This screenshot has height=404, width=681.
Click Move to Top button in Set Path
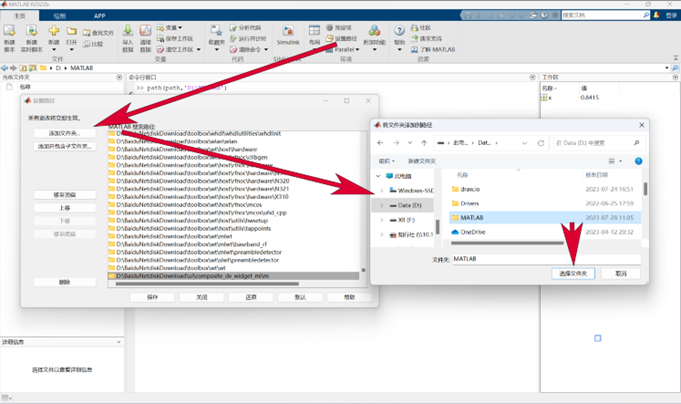65,195
